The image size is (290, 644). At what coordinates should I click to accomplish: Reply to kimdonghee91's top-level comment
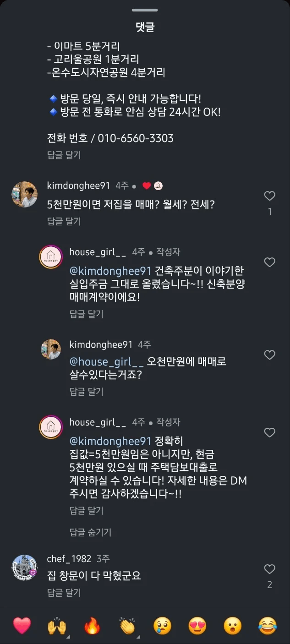pyautogui.click(x=64, y=221)
